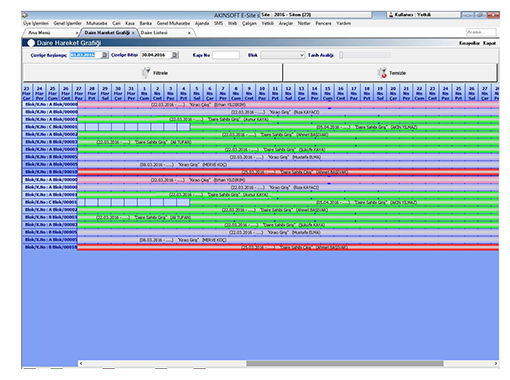Screen dimensions: 510x380
Task: Open the end date calendar picker
Action: coord(175,55)
